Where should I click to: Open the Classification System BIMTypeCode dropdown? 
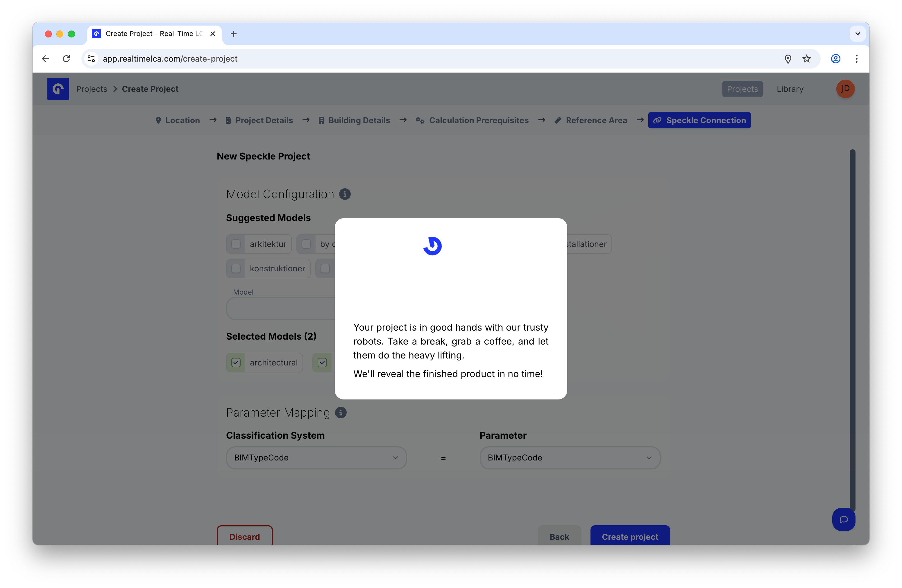[x=316, y=458]
